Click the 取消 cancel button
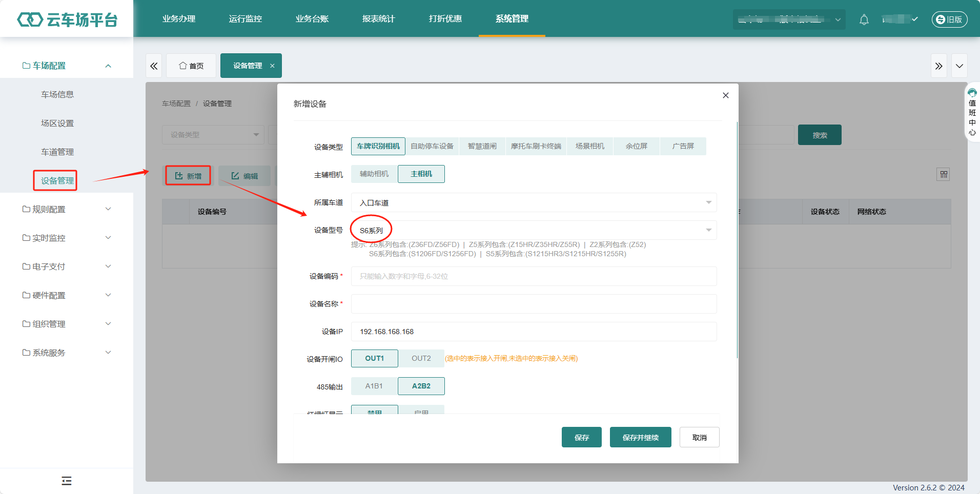 click(x=700, y=437)
